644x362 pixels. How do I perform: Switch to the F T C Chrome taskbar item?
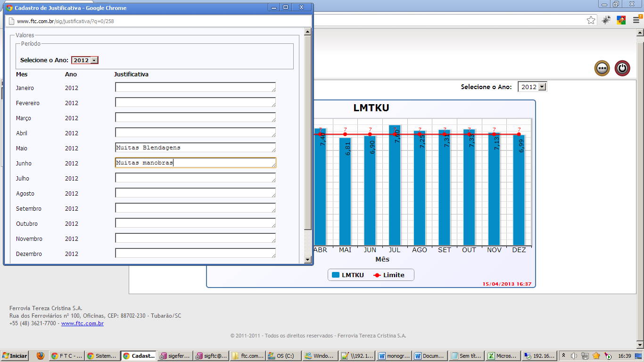click(67, 356)
